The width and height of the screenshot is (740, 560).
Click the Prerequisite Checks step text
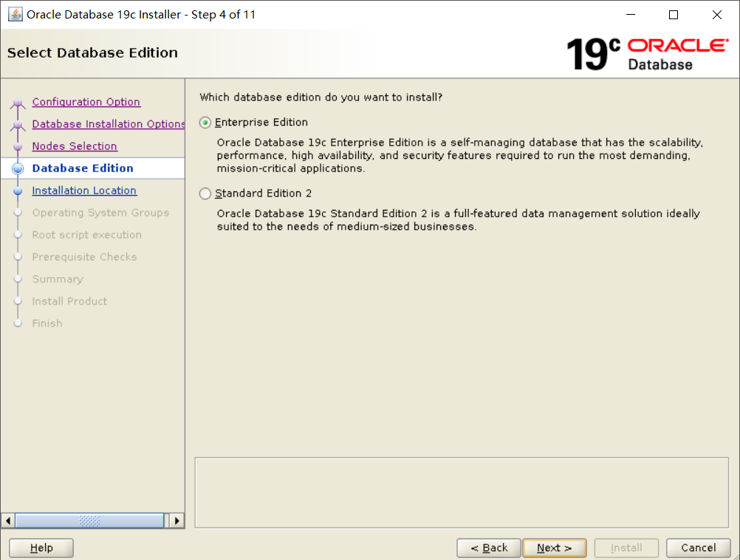(x=84, y=257)
